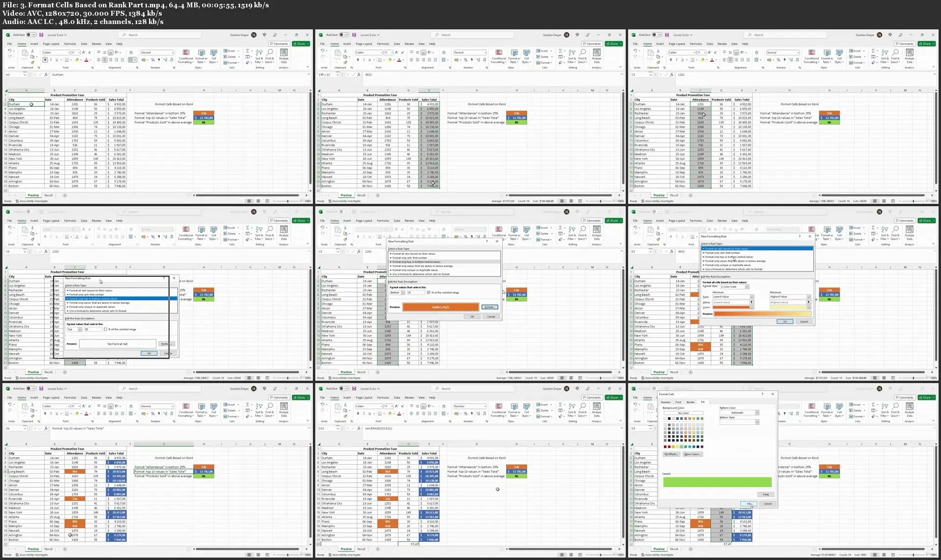This screenshot has width=941, height=560.
Task: Open the File menu in the A3 frame
Action: pos(9,44)
